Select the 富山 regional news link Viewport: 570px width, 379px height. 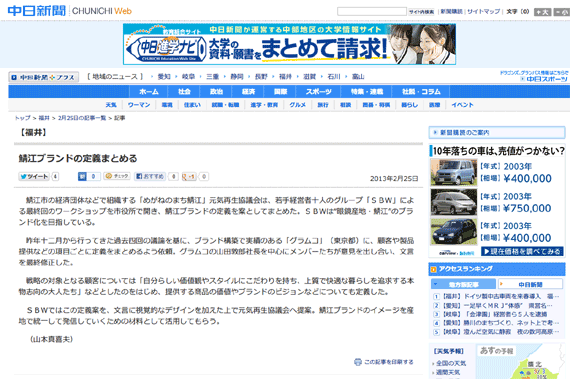pyautogui.click(x=358, y=77)
